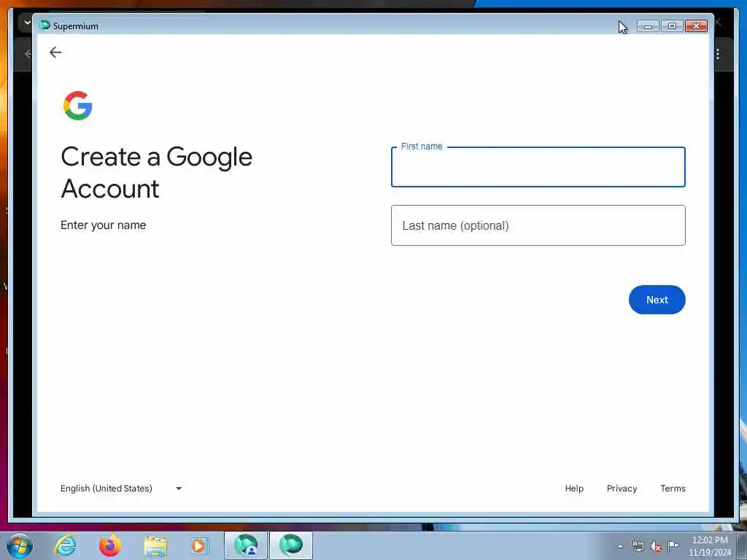Show hidden system tray icons
The image size is (747, 560).
tap(620, 546)
